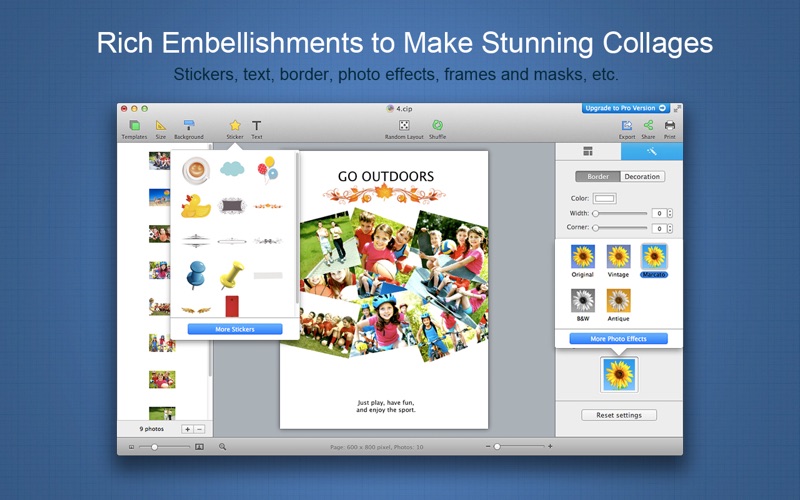Insert the rubber duck sticker
800x500 pixels.
click(196, 206)
